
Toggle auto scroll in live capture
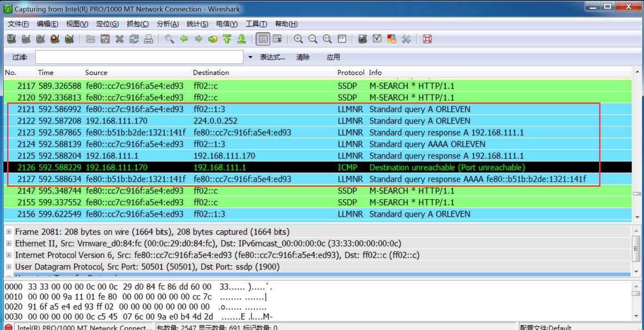tap(278, 39)
